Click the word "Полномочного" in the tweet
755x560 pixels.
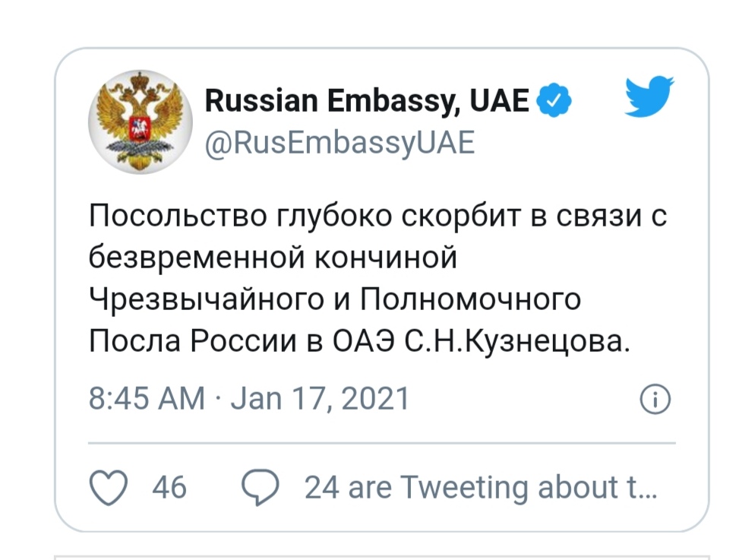(x=469, y=299)
